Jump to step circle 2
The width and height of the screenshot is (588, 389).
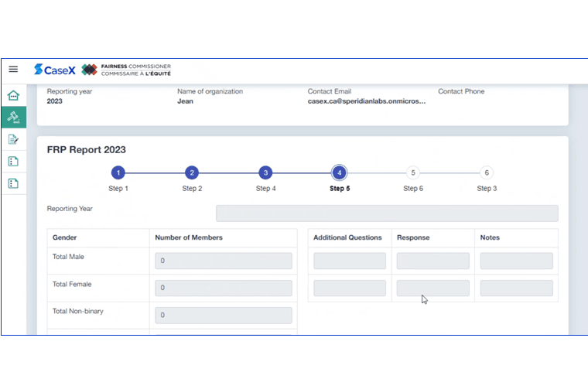click(192, 172)
